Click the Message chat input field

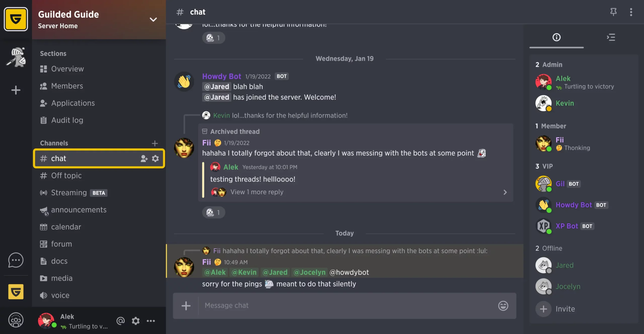pyautogui.click(x=347, y=306)
